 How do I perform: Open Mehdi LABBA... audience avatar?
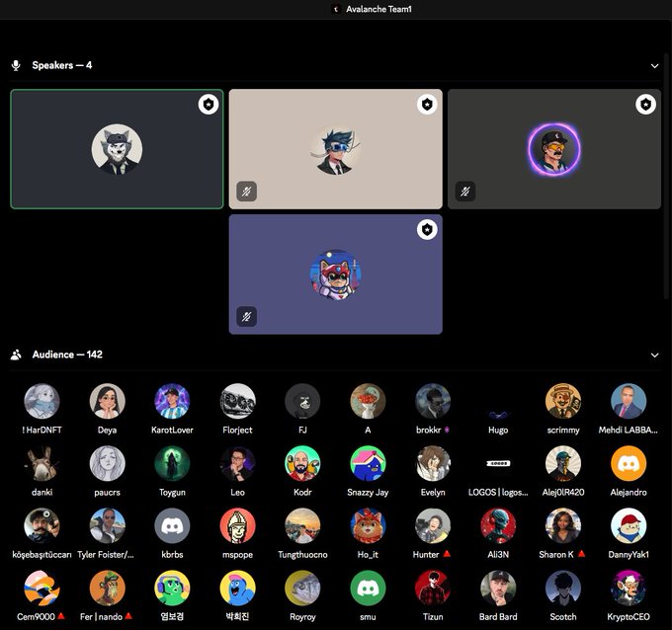[x=629, y=401]
